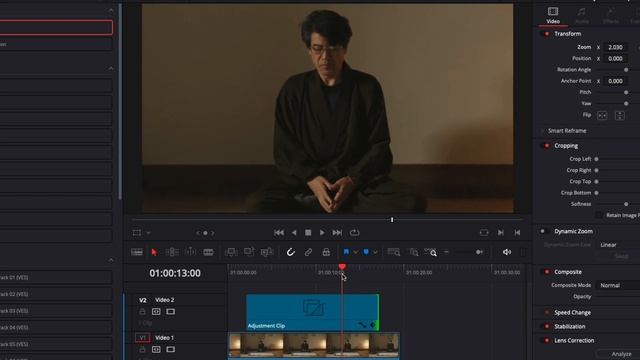This screenshot has height=360, width=640.
Task: Click the Position X value field
Action: tap(615, 58)
